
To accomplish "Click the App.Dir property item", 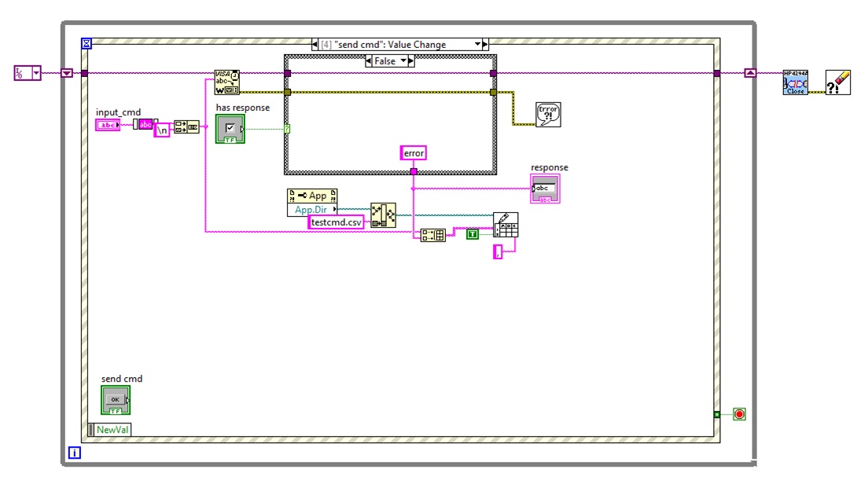I will (x=311, y=210).
